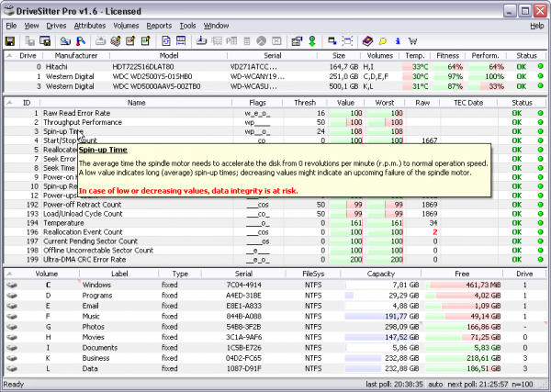The width and height of the screenshot is (551, 392).
Task: Sort drives by the Manufacturer column header
Action: point(76,55)
